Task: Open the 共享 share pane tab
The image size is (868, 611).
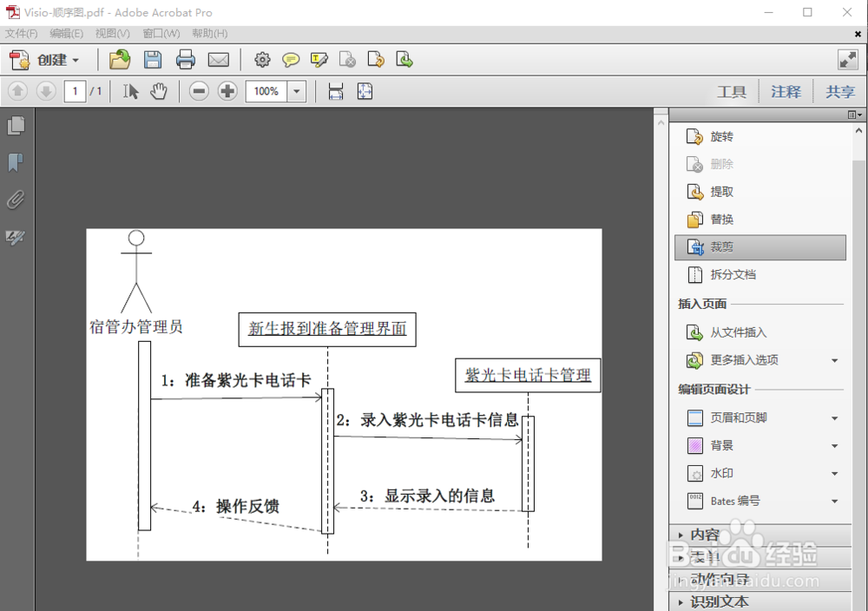Action: (x=839, y=92)
